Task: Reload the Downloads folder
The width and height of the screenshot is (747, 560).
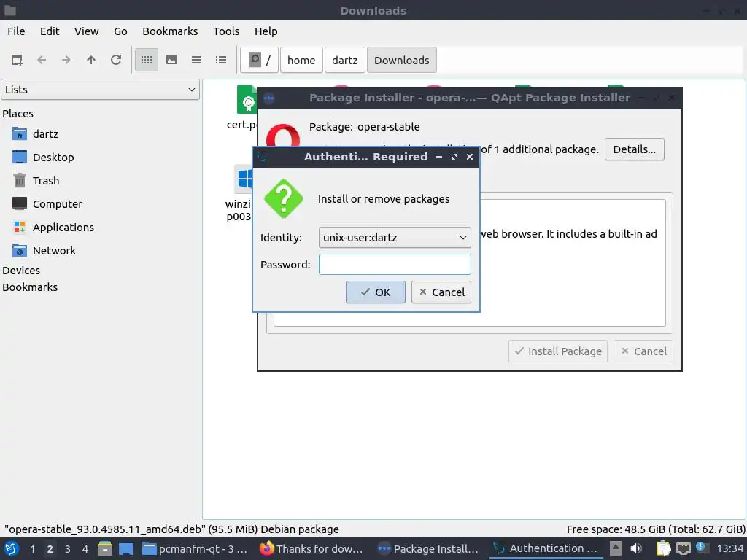Action: [x=116, y=60]
